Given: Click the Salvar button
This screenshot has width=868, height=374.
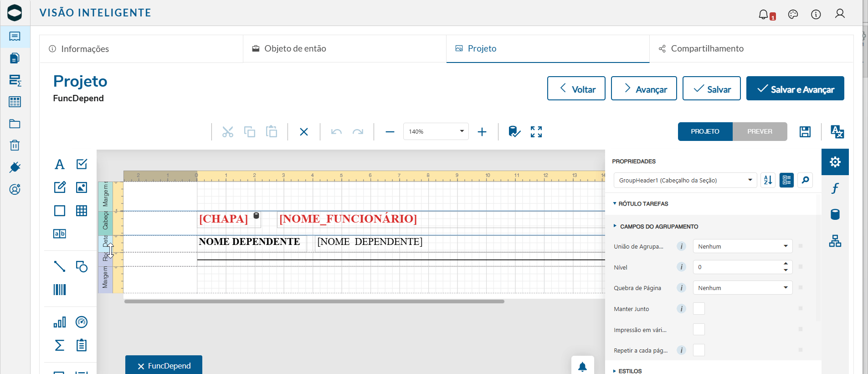Looking at the screenshot, I should (712, 88).
